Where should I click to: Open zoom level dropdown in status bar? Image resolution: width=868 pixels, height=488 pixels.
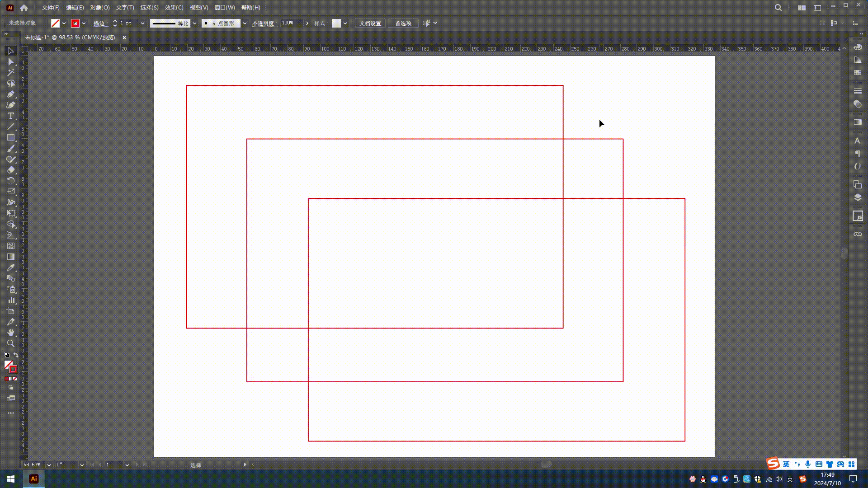[49, 465]
